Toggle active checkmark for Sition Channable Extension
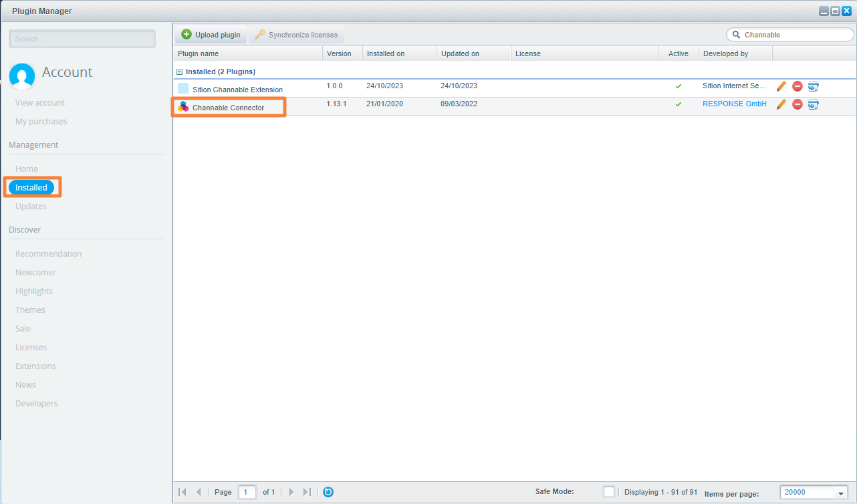857x504 pixels. pyautogui.click(x=679, y=86)
